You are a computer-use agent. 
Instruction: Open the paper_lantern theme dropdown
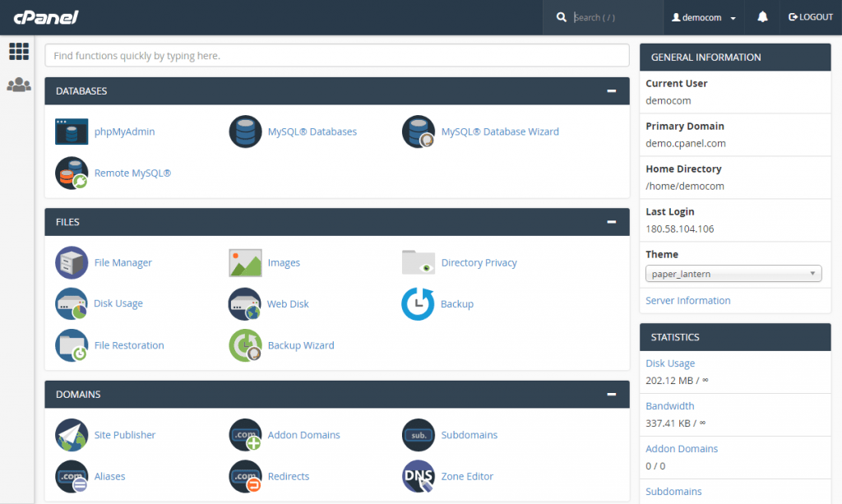(x=733, y=274)
